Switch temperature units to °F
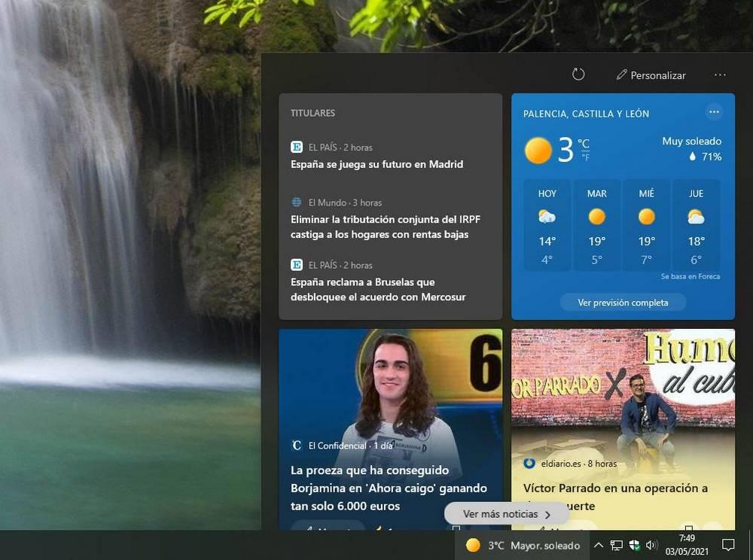The image size is (753, 560). [585, 157]
